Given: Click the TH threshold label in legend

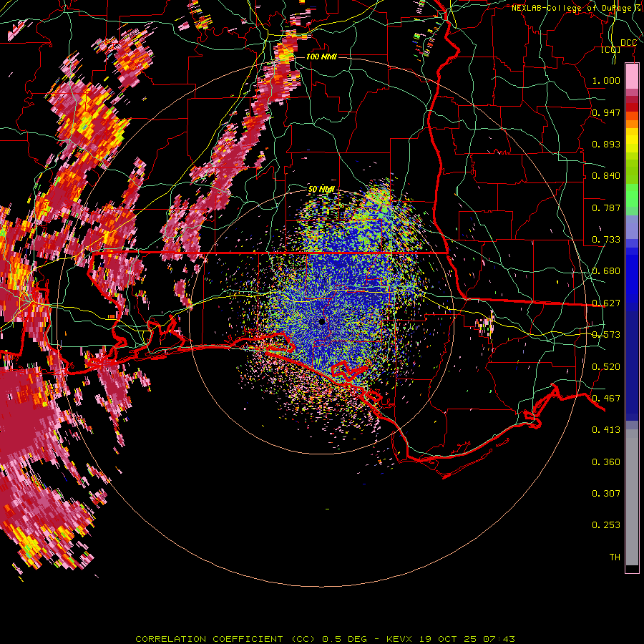Looking at the screenshot, I should 615,557.
